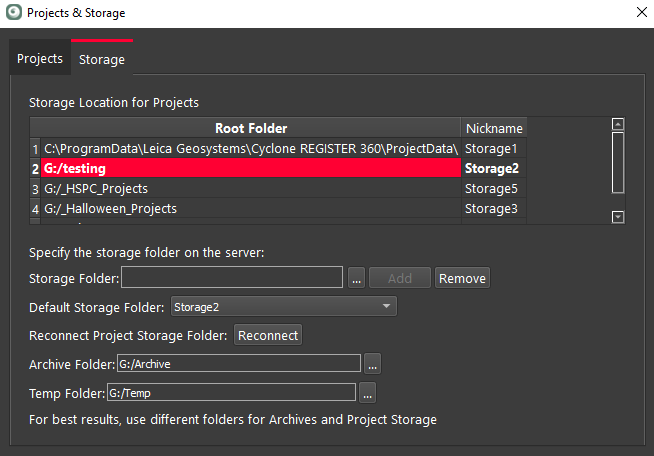Select the Storage1 ProjectData root folder row
654x456 pixels.
[250, 148]
